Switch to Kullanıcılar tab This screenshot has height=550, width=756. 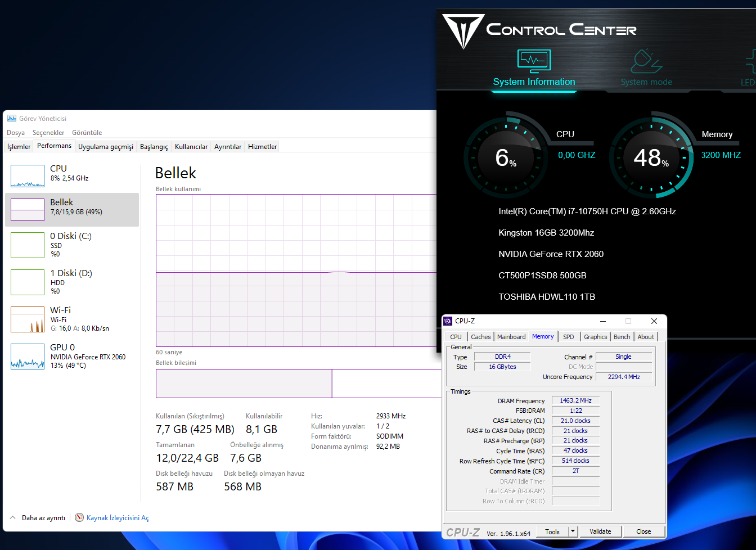click(191, 147)
